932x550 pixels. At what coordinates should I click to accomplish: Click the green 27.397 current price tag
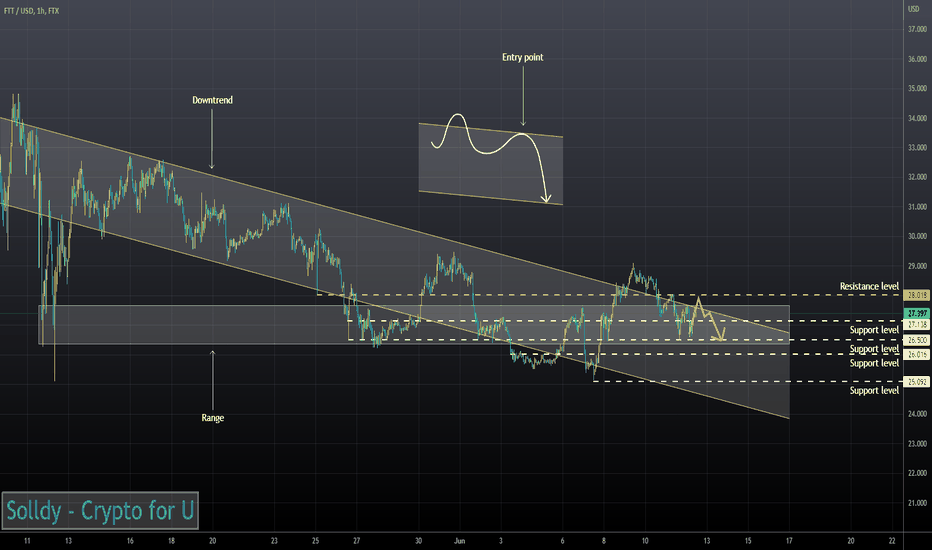[x=917, y=313]
